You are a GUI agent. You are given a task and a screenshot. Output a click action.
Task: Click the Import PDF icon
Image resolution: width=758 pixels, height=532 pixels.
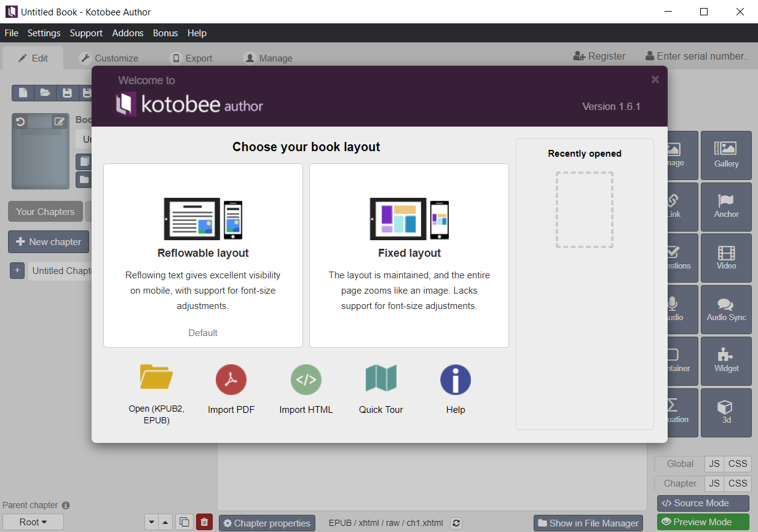click(x=231, y=380)
